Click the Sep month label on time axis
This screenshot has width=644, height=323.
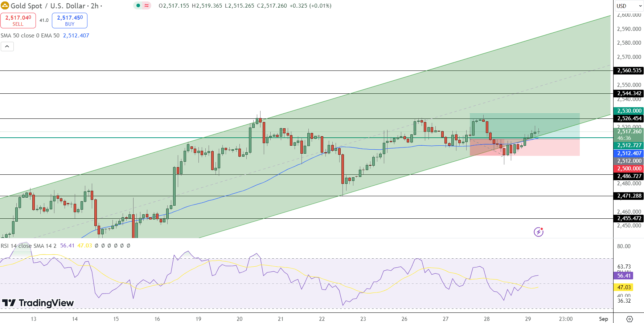pyautogui.click(x=603, y=319)
